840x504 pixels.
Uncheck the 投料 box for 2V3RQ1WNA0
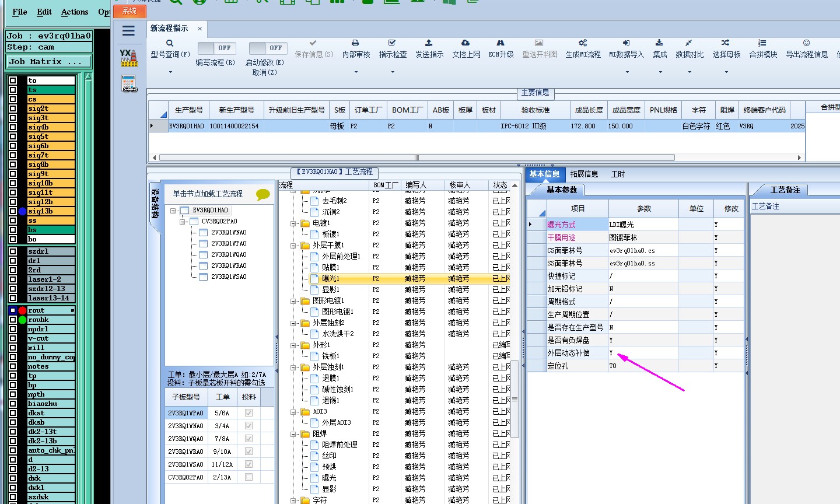tap(249, 426)
